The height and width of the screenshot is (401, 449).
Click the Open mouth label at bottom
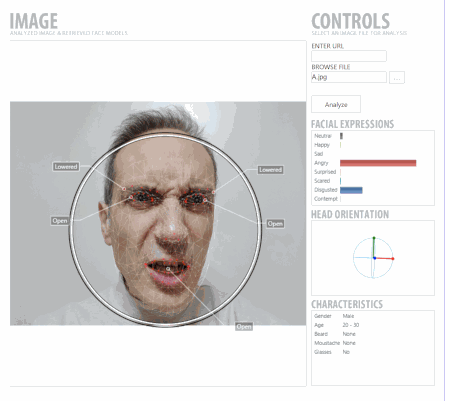click(x=244, y=327)
